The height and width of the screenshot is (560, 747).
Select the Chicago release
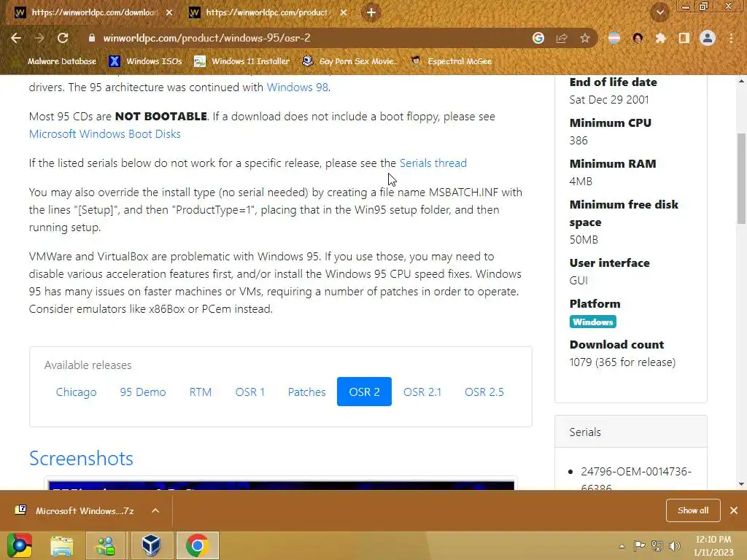click(76, 392)
